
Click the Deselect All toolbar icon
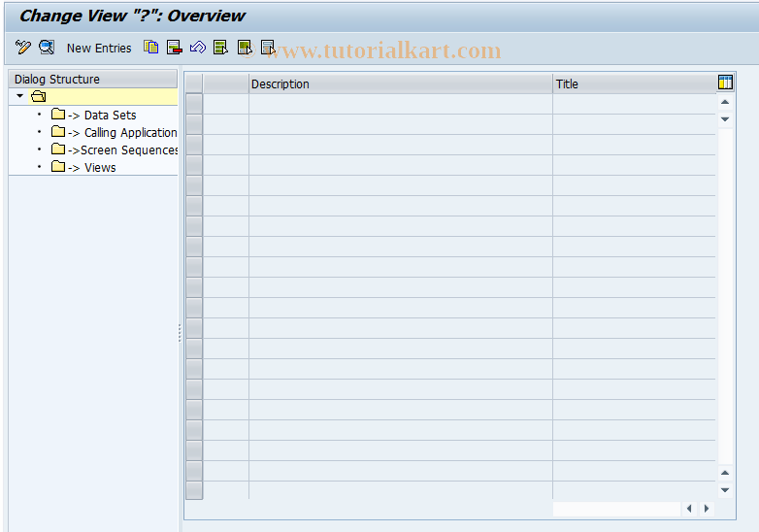pyautogui.click(x=268, y=47)
